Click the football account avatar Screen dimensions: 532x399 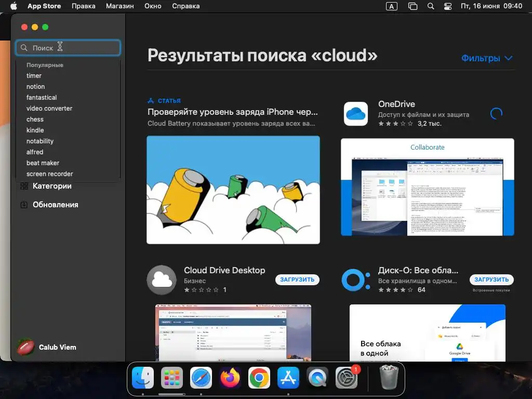(26, 347)
